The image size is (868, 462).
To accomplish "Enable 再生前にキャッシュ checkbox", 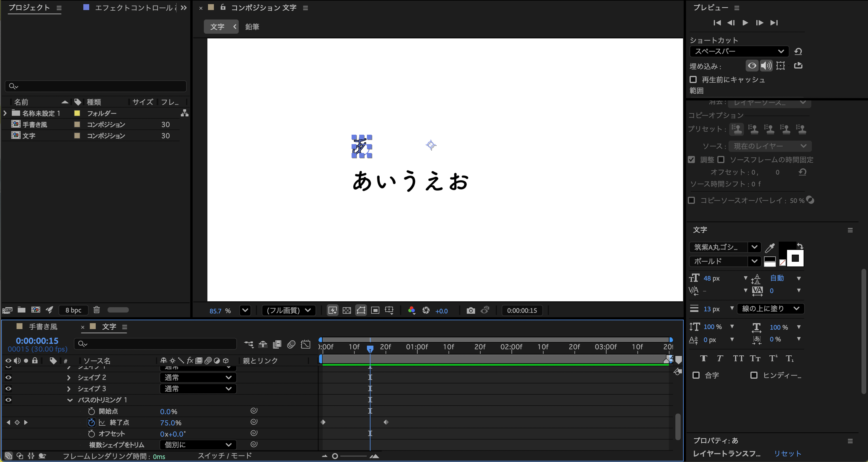I will [693, 79].
